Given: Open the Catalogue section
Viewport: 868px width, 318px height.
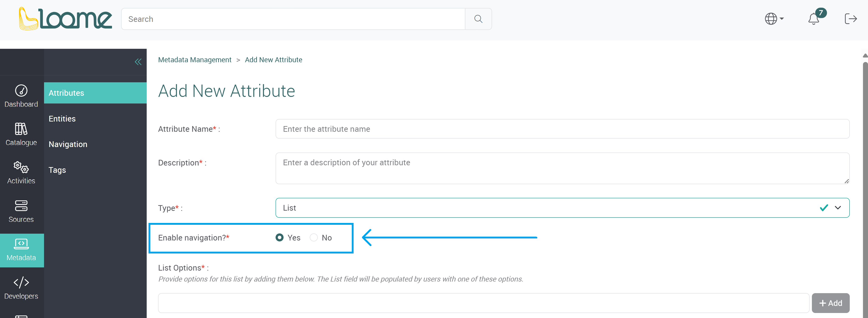Looking at the screenshot, I should coord(21,134).
